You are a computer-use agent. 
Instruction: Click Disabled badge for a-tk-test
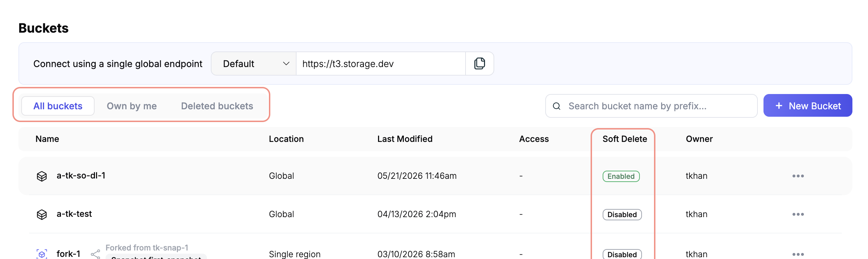(622, 215)
